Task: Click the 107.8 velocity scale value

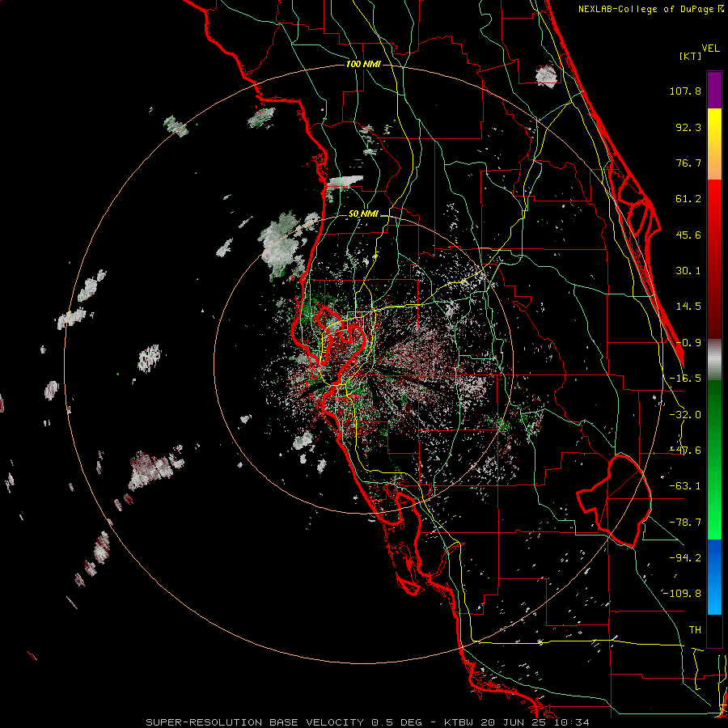Action: (685, 91)
